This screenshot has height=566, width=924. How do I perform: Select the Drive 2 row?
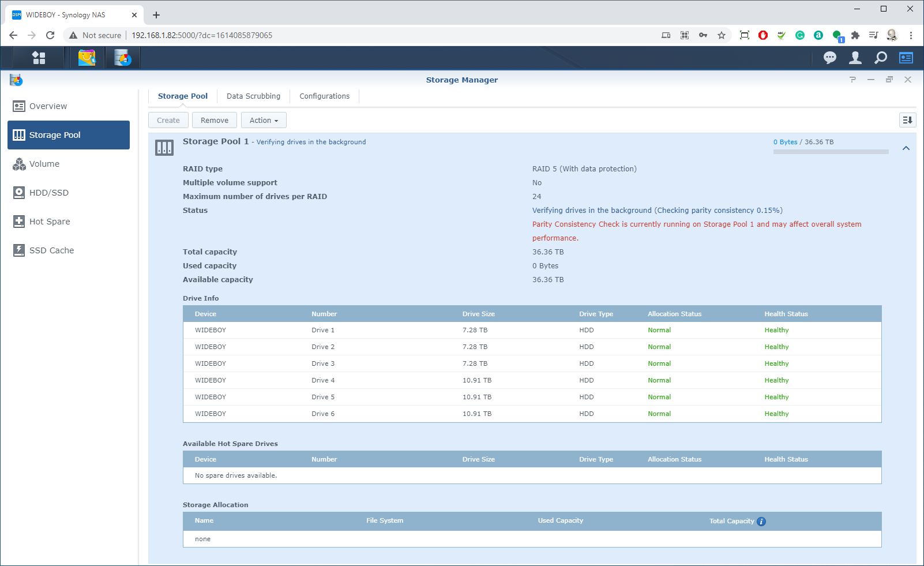tap(532, 347)
